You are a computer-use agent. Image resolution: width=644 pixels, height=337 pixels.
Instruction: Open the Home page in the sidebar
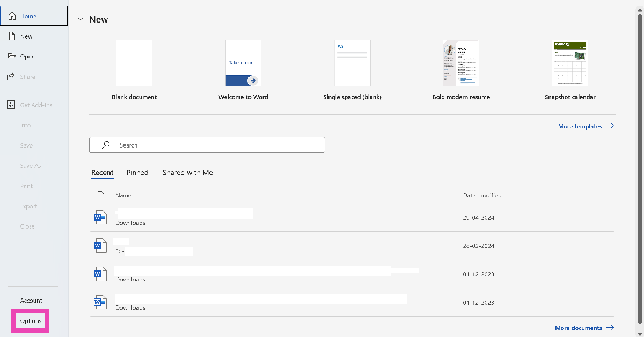(34, 16)
